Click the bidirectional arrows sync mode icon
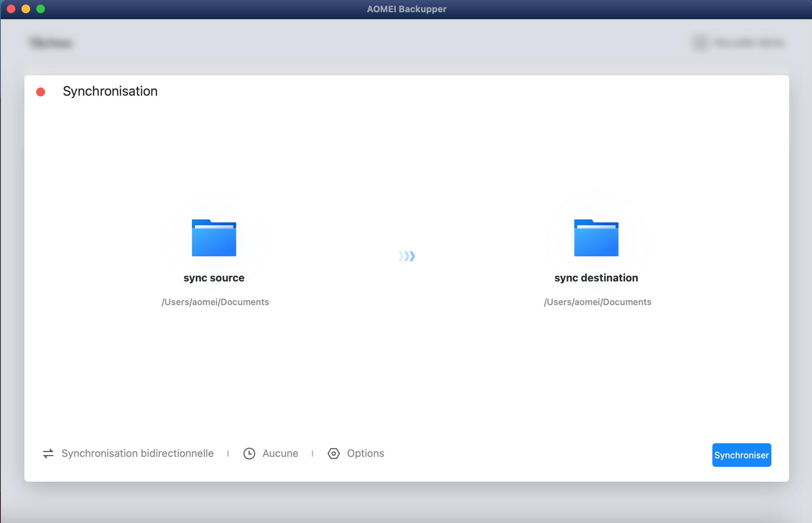 [48, 453]
